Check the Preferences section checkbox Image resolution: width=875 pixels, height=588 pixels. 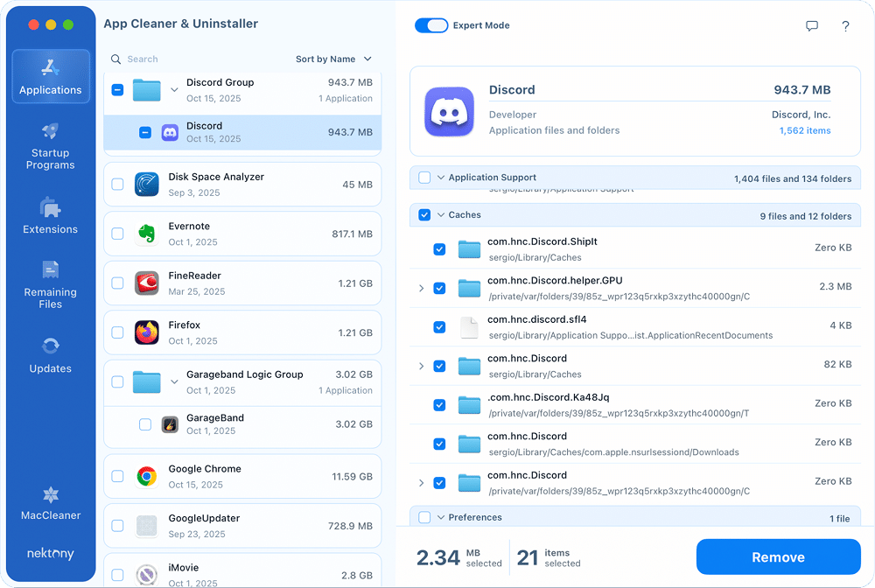426,517
